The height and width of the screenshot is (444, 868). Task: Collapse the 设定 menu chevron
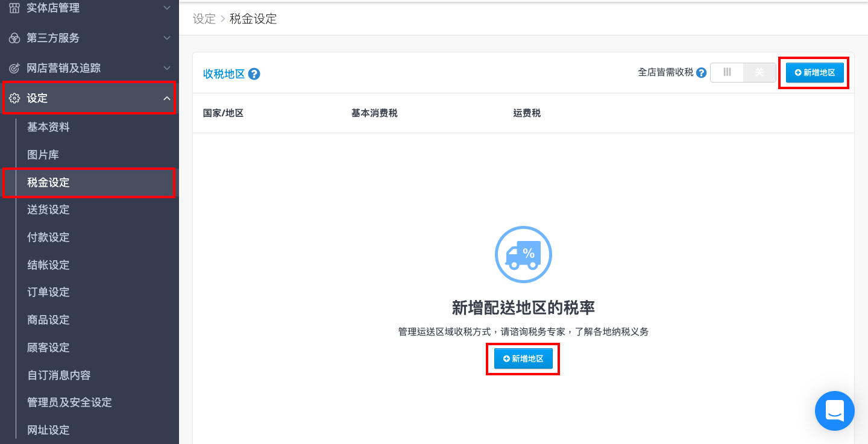pyautogui.click(x=167, y=98)
